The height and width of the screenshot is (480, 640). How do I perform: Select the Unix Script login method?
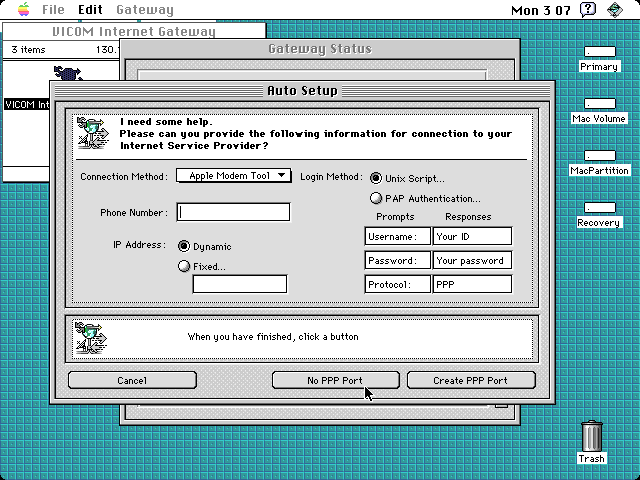[376, 178]
